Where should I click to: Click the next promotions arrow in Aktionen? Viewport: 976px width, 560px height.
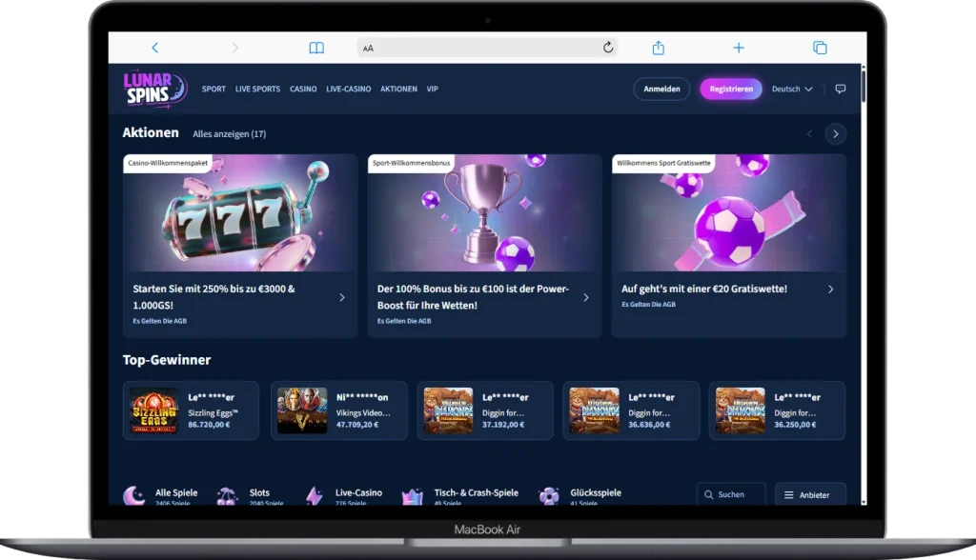tap(835, 133)
